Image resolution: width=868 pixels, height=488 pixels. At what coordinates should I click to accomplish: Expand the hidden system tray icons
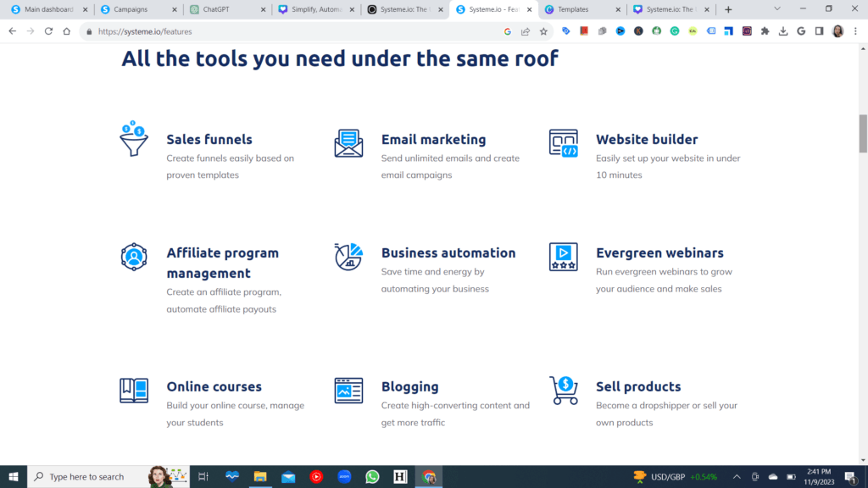click(737, 477)
